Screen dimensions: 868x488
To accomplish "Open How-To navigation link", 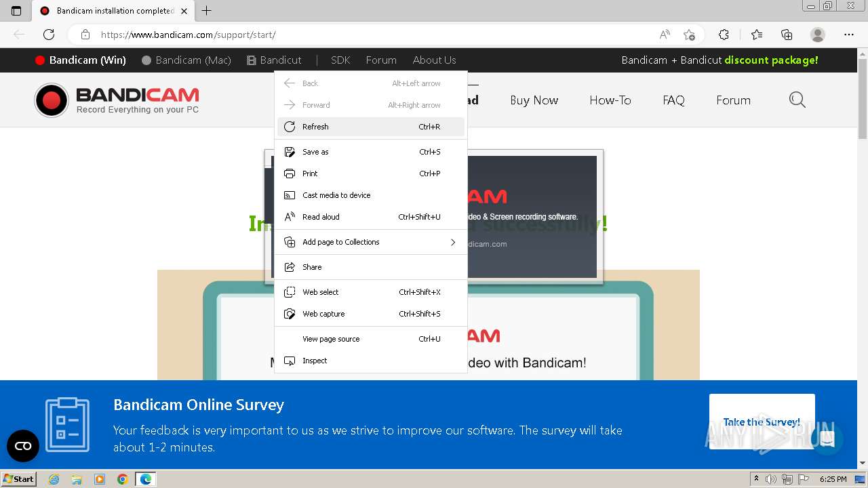I will [610, 100].
